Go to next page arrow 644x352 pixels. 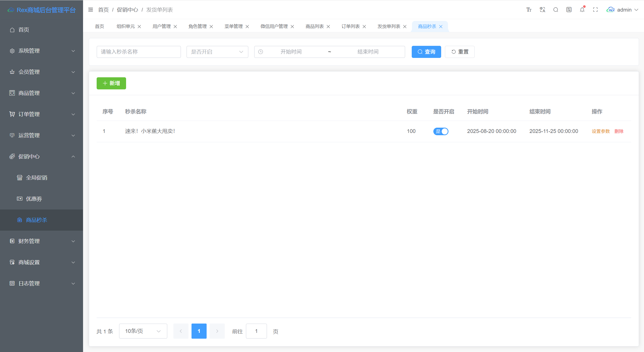(217, 331)
